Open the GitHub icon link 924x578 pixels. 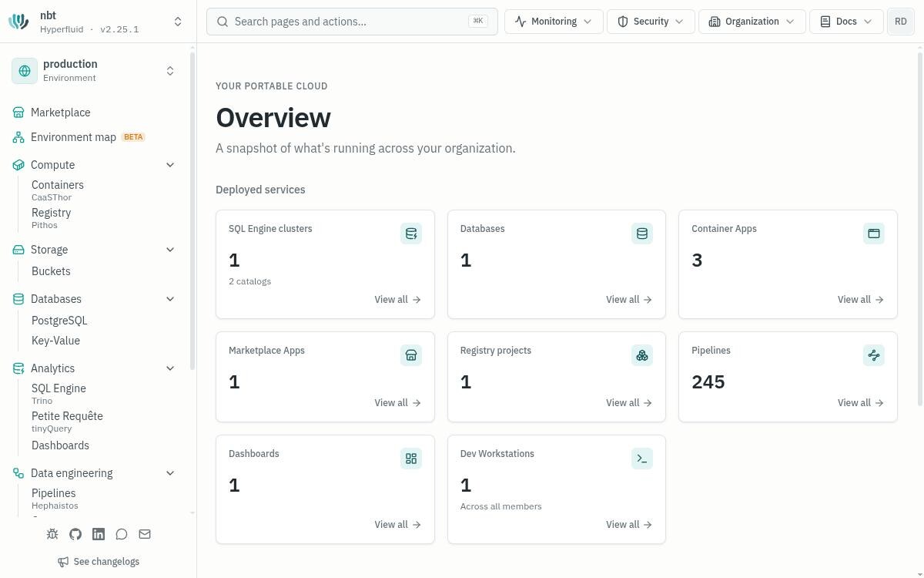point(75,534)
